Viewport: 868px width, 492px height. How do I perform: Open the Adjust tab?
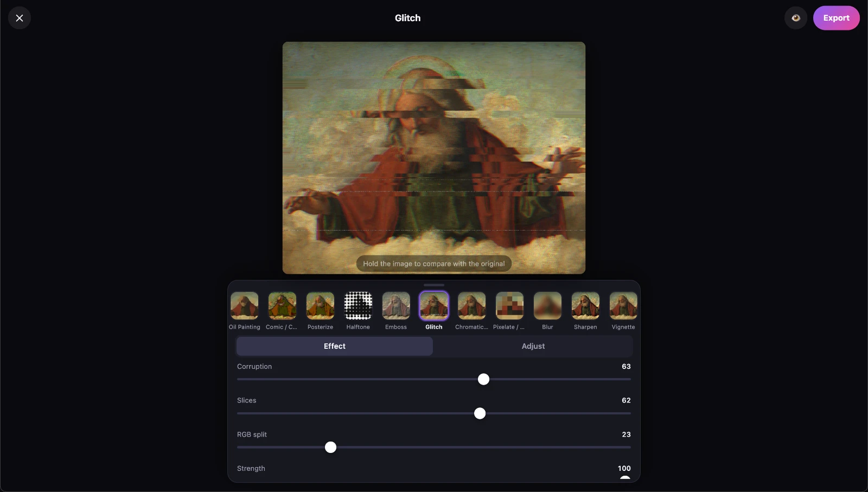pyautogui.click(x=533, y=346)
